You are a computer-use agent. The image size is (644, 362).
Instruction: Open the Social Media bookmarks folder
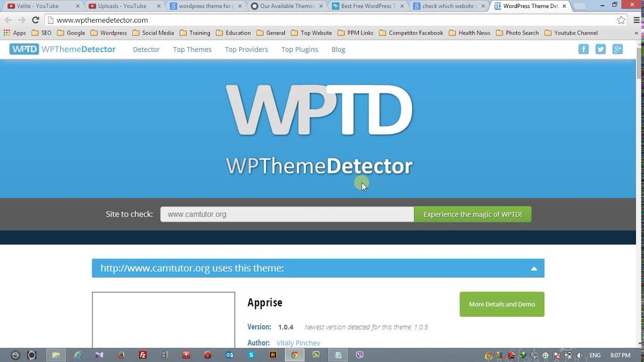(x=153, y=33)
